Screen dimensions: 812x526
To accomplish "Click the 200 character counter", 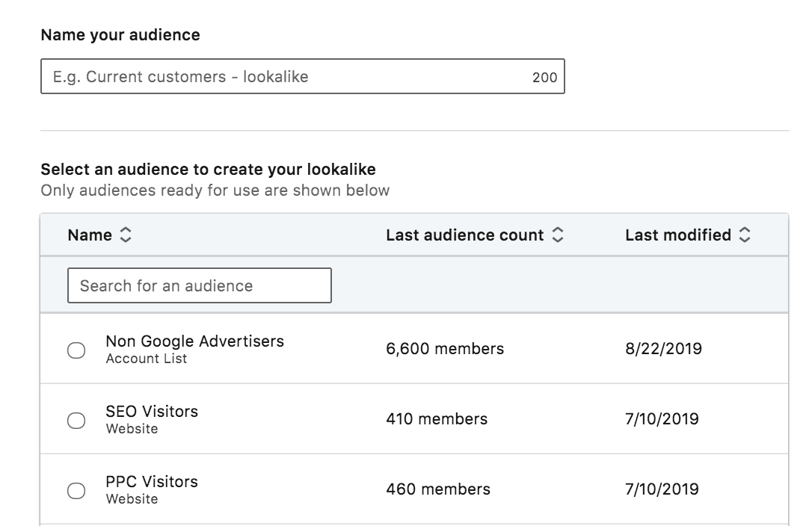I will point(545,78).
